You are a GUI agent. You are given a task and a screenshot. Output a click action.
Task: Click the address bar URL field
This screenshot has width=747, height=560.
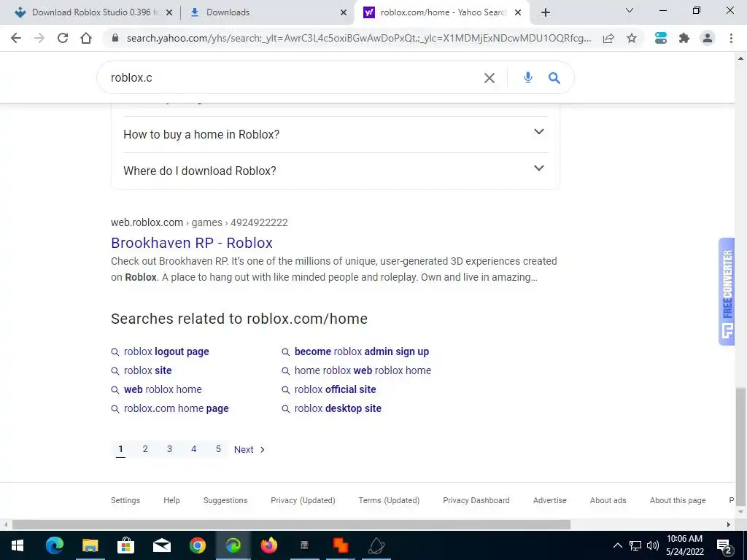pos(359,38)
